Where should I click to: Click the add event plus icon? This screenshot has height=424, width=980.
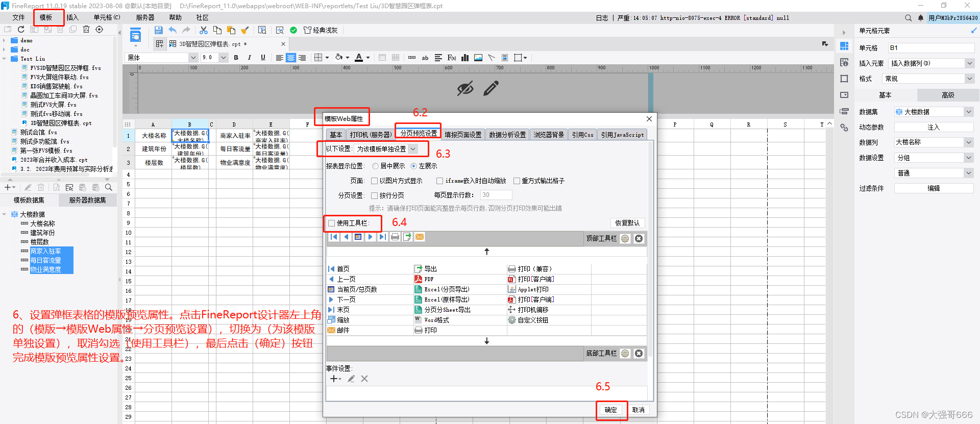(x=334, y=379)
